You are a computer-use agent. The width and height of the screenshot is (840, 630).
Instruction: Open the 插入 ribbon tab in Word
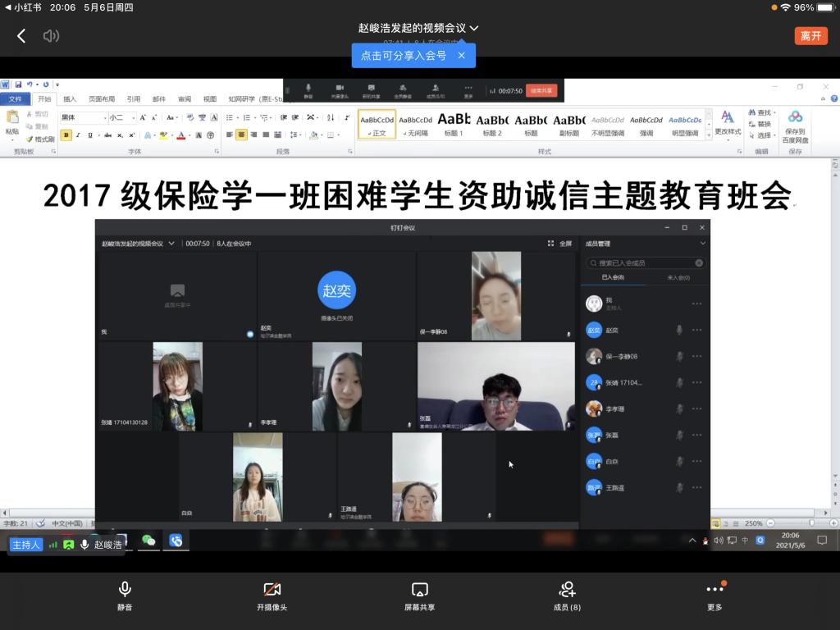pyautogui.click(x=70, y=99)
